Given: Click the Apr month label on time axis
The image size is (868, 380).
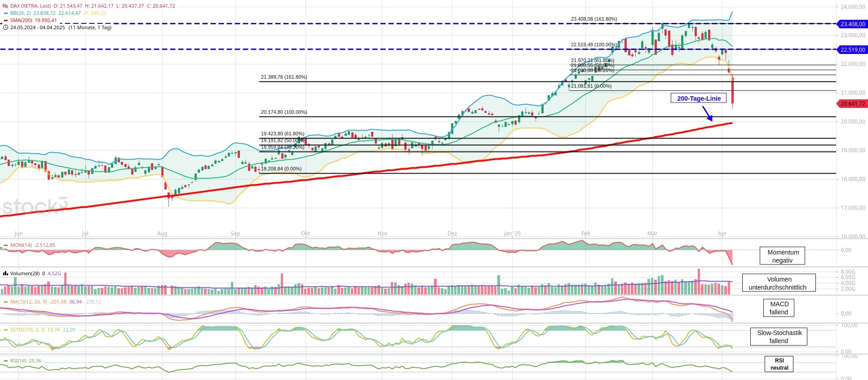Looking at the screenshot, I should point(722,233).
